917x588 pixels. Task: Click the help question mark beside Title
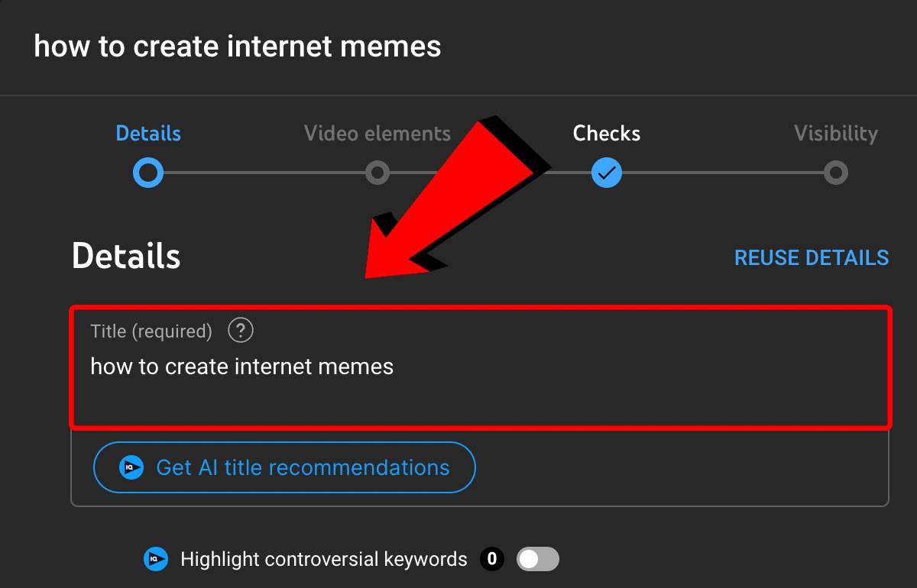pyautogui.click(x=241, y=331)
